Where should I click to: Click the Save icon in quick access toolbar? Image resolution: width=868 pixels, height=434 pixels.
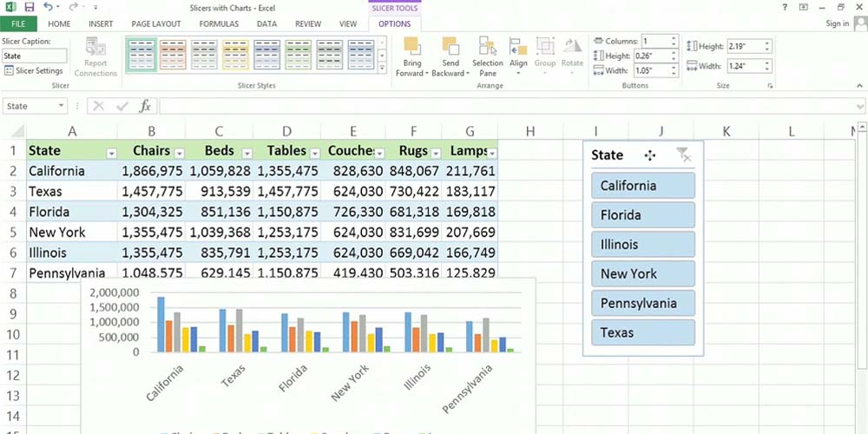tap(30, 7)
